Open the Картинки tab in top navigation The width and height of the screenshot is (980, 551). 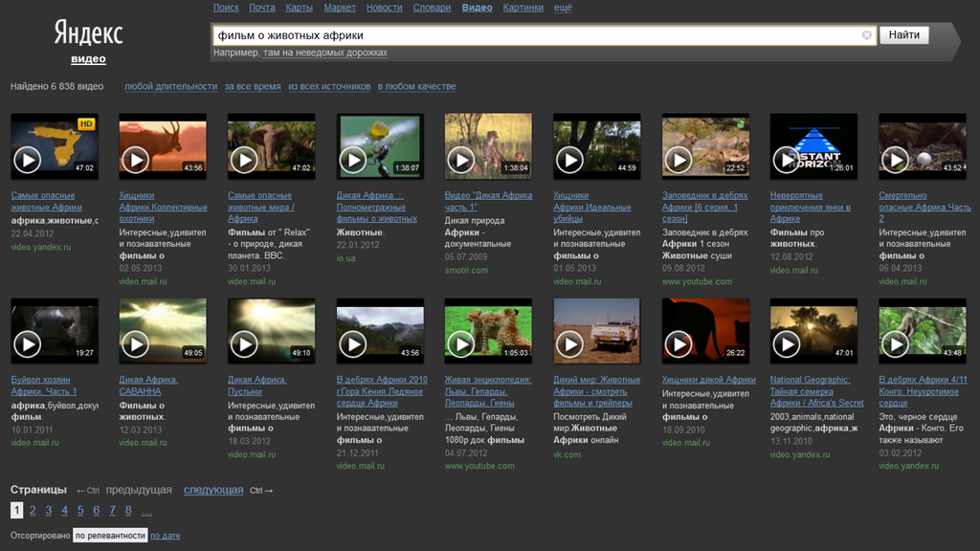pyautogui.click(x=523, y=8)
